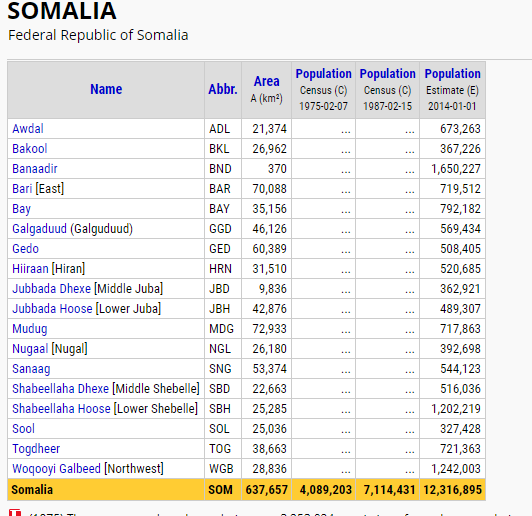Sort by Population Census 1975-02-07 header
This screenshot has width=532, height=516.
pyautogui.click(x=323, y=74)
